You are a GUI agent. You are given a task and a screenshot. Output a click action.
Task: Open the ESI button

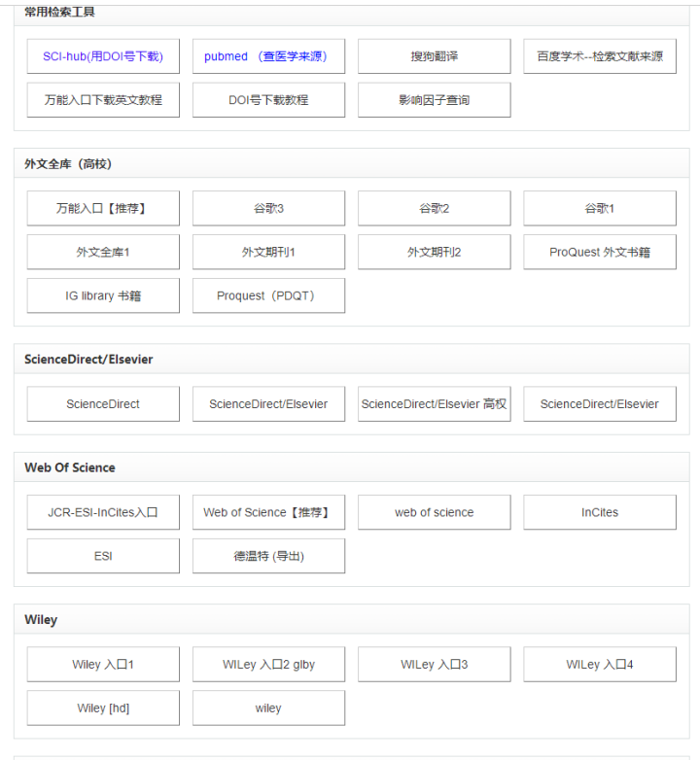(103, 556)
